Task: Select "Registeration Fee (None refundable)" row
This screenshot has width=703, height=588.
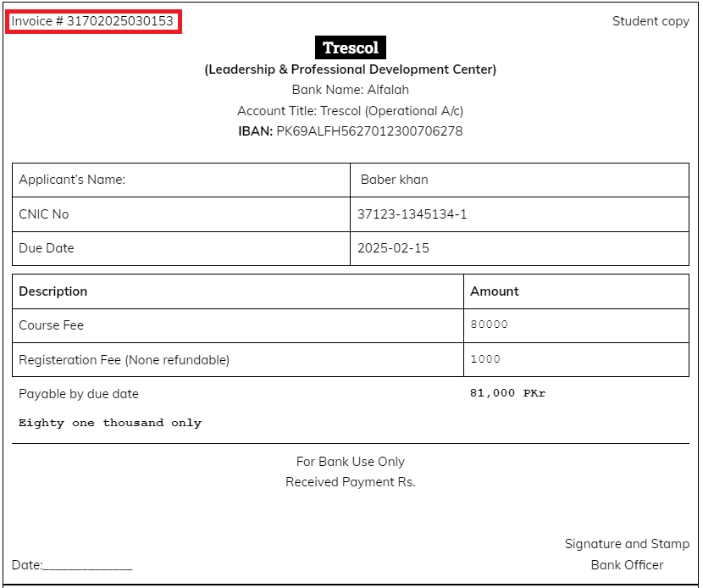Action: 238,360
